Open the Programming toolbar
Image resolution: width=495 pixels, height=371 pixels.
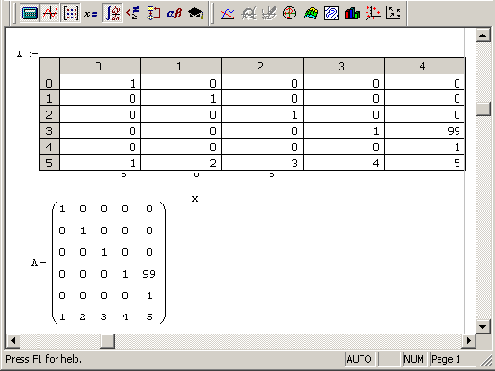(154, 13)
